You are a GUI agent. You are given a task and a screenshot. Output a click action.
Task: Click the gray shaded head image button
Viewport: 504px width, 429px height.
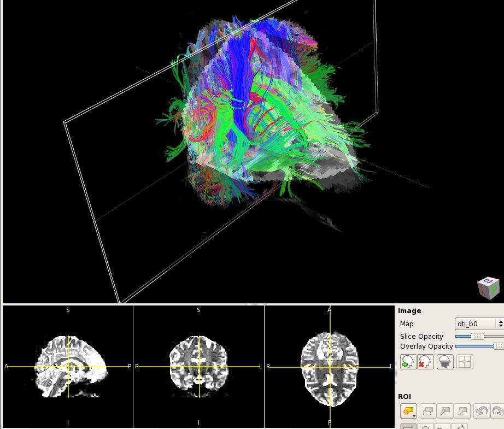click(x=445, y=362)
